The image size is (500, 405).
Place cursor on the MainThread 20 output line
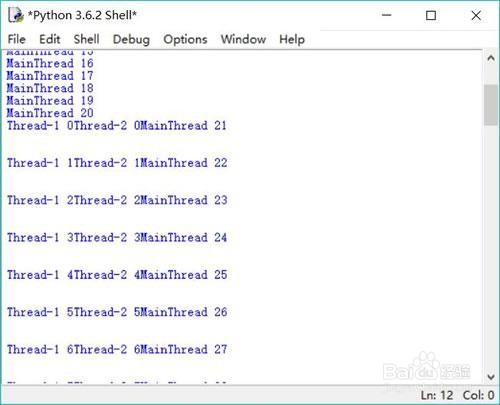[50, 113]
